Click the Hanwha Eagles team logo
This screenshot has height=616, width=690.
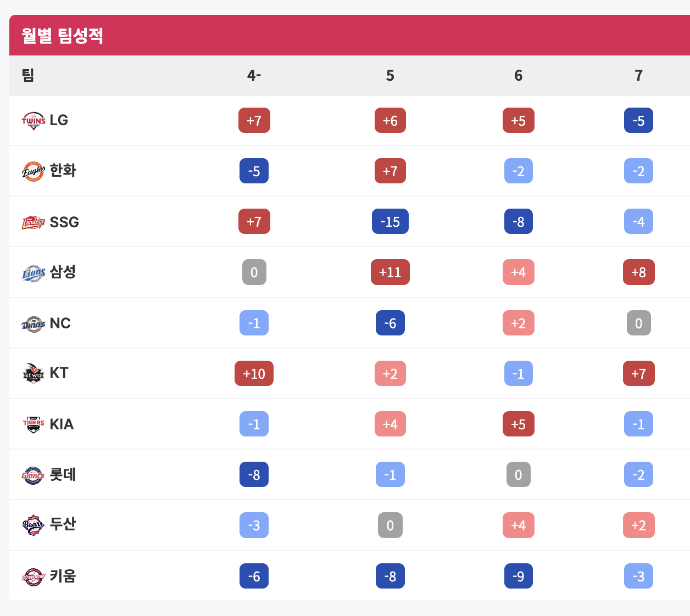[34, 171]
